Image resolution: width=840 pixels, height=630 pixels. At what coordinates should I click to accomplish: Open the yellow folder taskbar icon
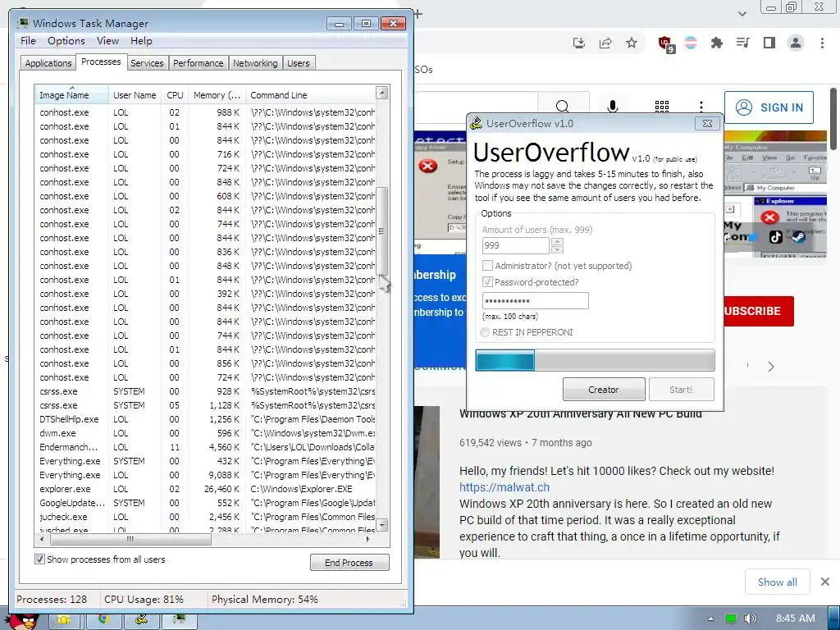click(64, 620)
